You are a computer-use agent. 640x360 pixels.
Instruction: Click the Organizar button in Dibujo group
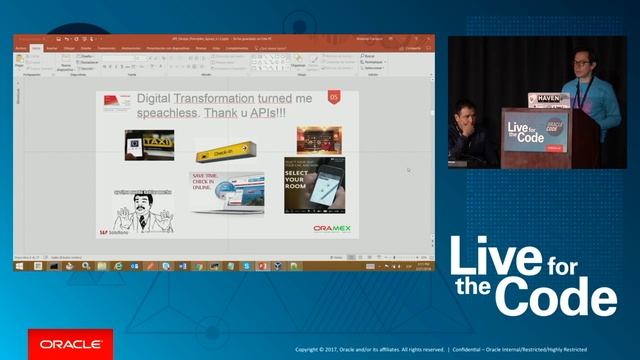[x=298, y=61]
